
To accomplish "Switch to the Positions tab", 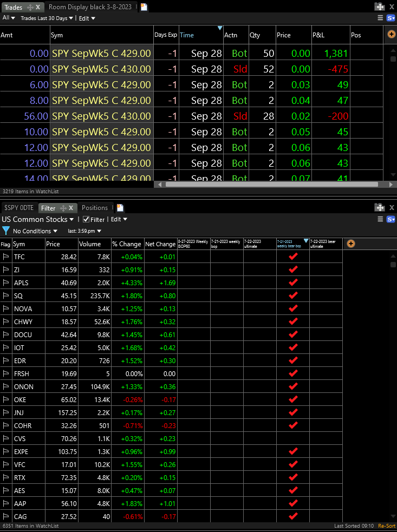I will coord(95,208).
